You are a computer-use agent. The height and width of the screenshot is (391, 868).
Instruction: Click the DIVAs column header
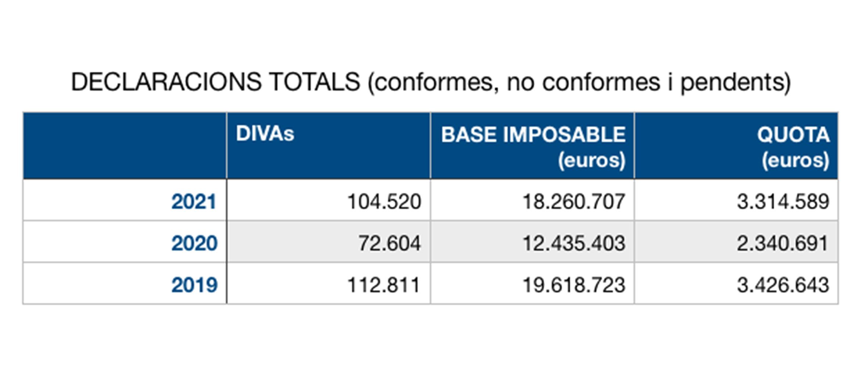(265, 134)
